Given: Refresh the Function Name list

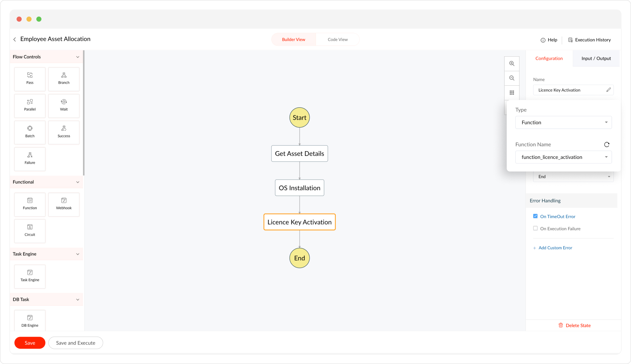Looking at the screenshot, I should pyautogui.click(x=607, y=145).
